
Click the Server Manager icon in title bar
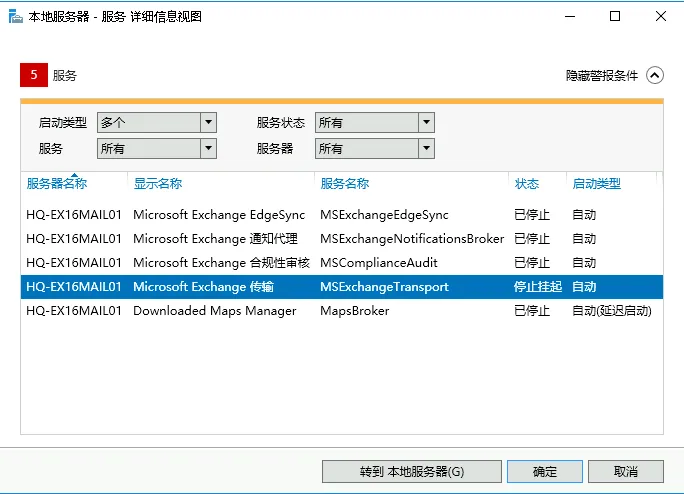pyautogui.click(x=15, y=17)
